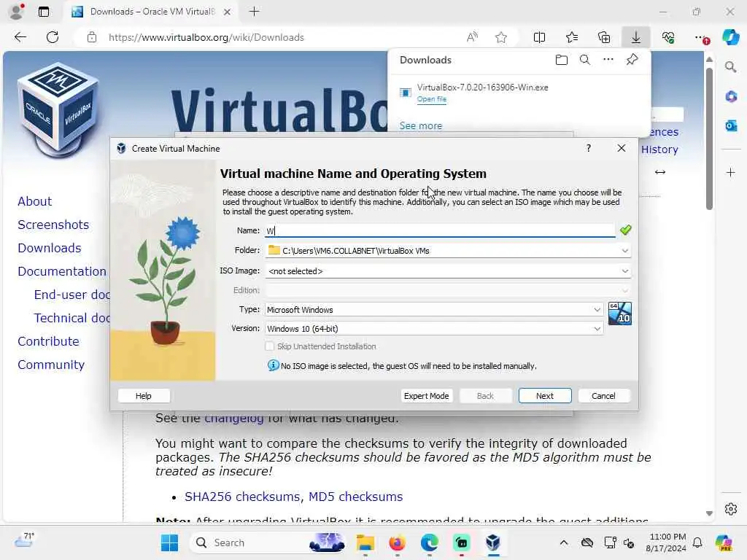Open the Favorites list icon
Screen dimensions: 747x560
pos(572,37)
